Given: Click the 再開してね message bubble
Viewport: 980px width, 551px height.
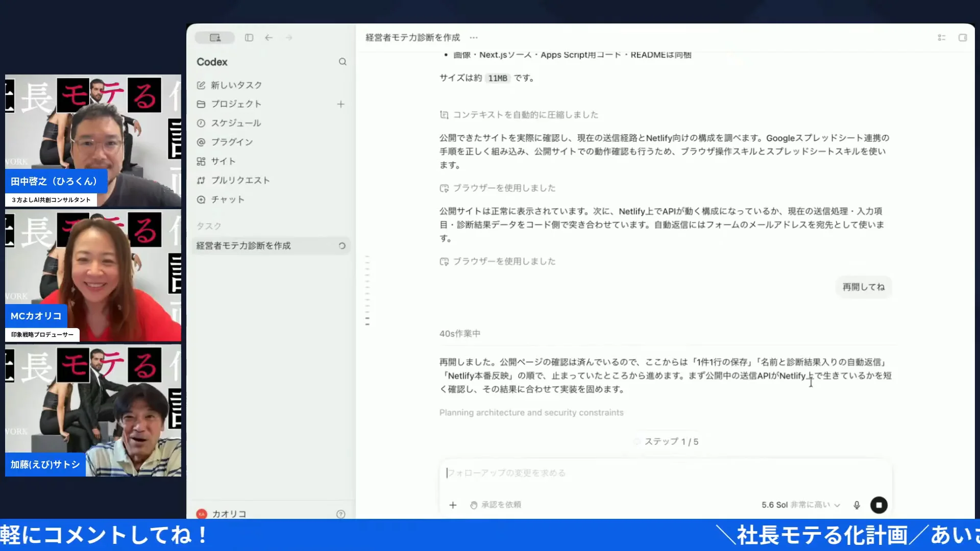Looking at the screenshot, I should pos(864,287).
